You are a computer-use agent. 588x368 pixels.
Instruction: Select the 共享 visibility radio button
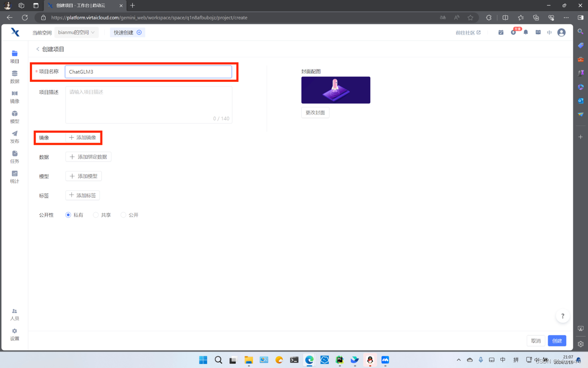pos(96,215)
